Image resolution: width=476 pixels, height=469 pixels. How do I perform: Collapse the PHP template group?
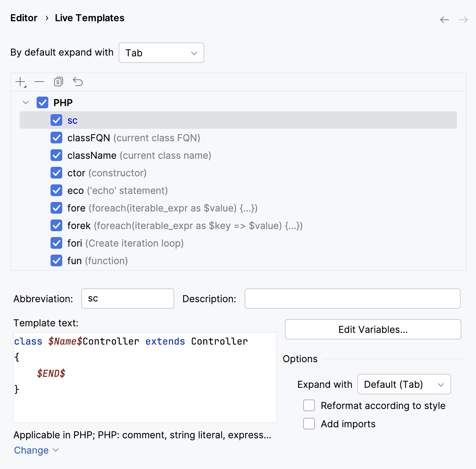25,102
